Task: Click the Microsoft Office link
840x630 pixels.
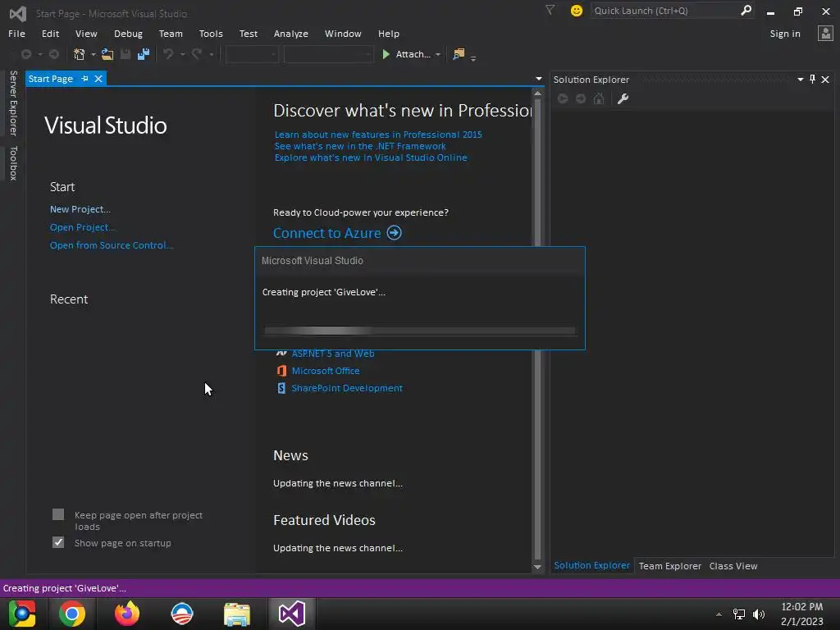Action: 326,371
